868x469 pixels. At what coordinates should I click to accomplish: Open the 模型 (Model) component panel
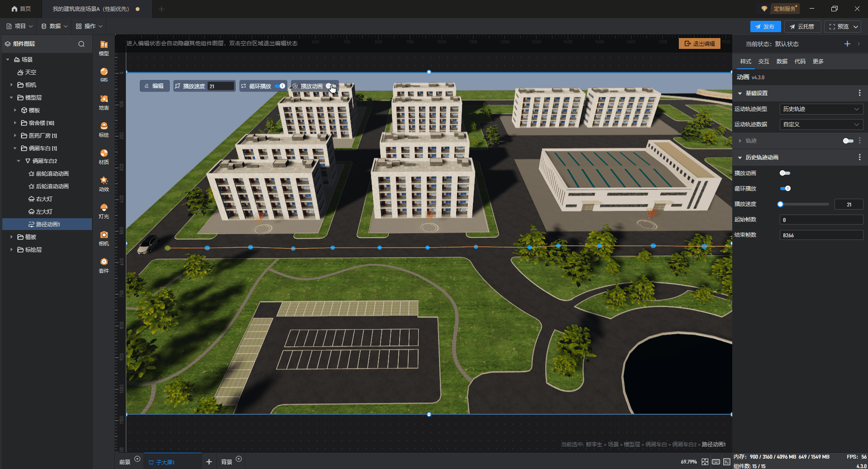104,48
